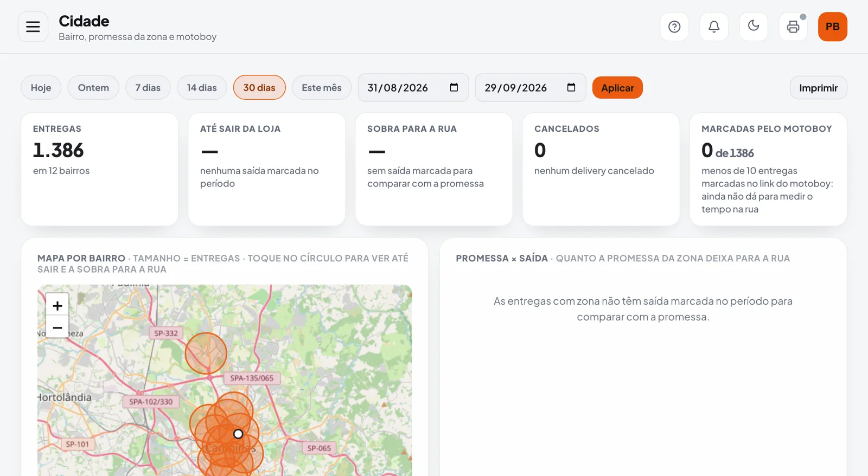868x476 pixels.
Task: Click the SPA-135/065 road label on map
Action: [x=252, y=378]
